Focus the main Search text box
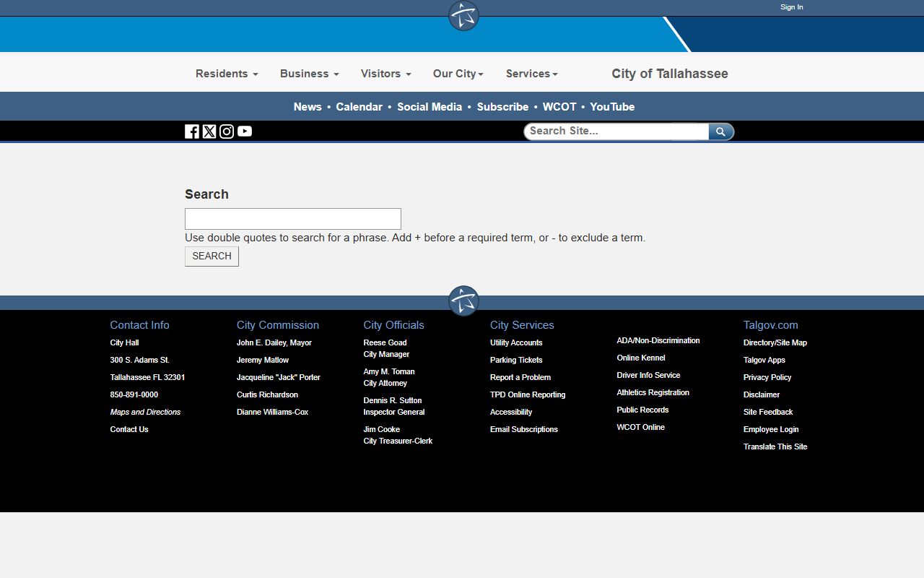Screen dimensions: 924x578 tap(293, 219)
